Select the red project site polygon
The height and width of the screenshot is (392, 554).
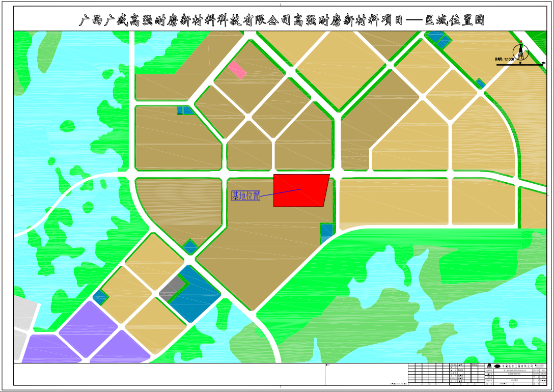pyautogui.click(x=300, y=190)
